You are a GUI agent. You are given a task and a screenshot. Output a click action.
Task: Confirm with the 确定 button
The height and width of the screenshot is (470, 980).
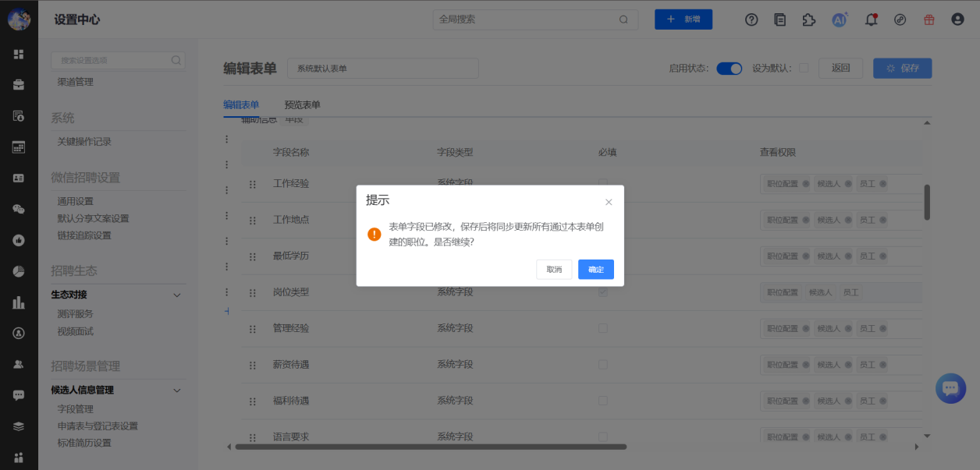click(x=596, y=269)
